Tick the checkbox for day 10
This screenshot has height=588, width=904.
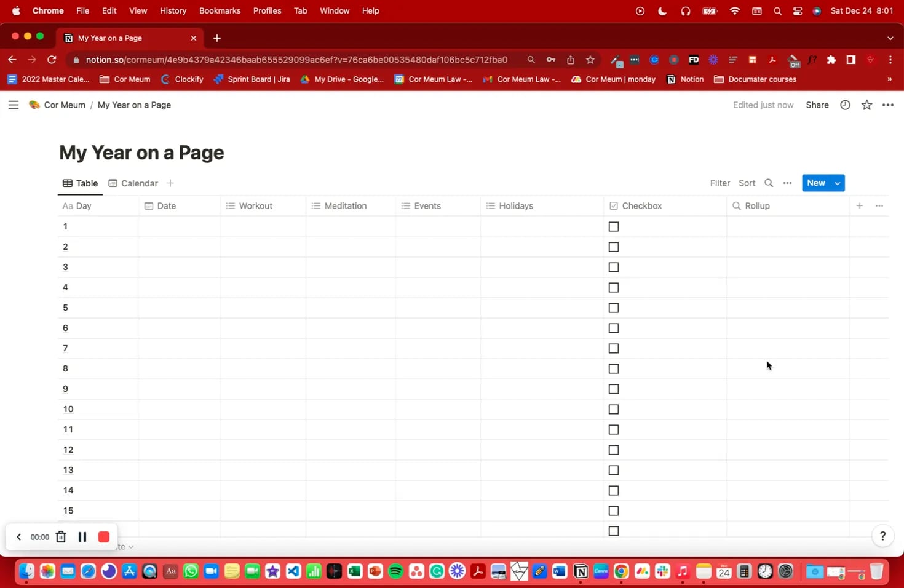tap(614, 410)
